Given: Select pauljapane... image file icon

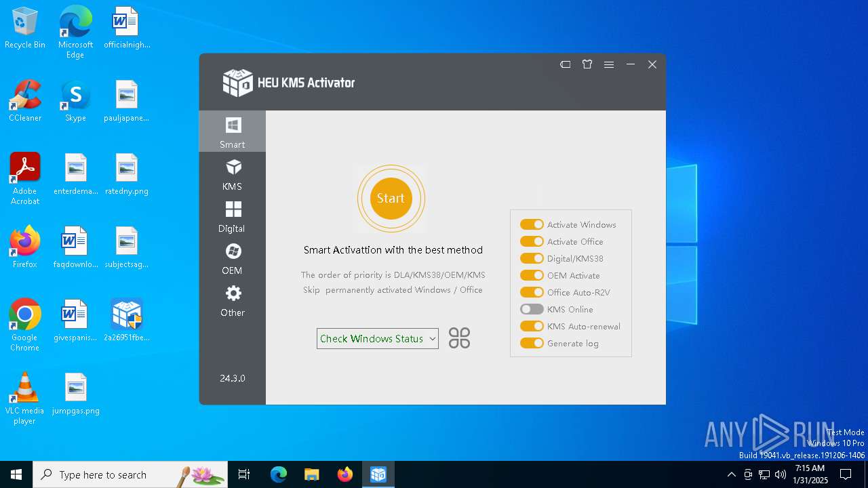Looking at the screenshot, I should point(127,102).
